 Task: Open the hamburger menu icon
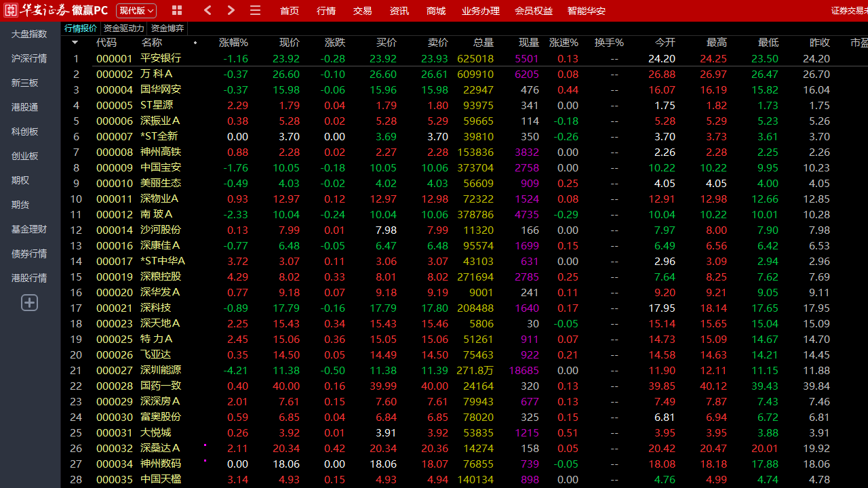click(x=255, y=10)
